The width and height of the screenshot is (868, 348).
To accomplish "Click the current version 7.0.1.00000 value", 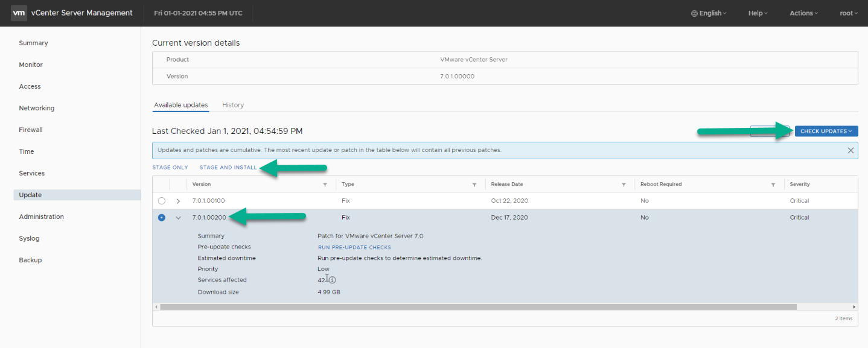I will pos(458,77).
